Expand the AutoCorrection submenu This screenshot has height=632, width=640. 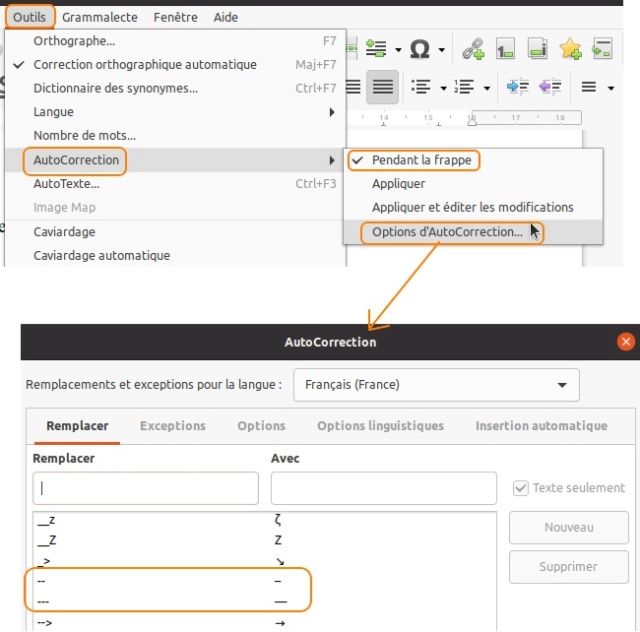coord(175,160)
